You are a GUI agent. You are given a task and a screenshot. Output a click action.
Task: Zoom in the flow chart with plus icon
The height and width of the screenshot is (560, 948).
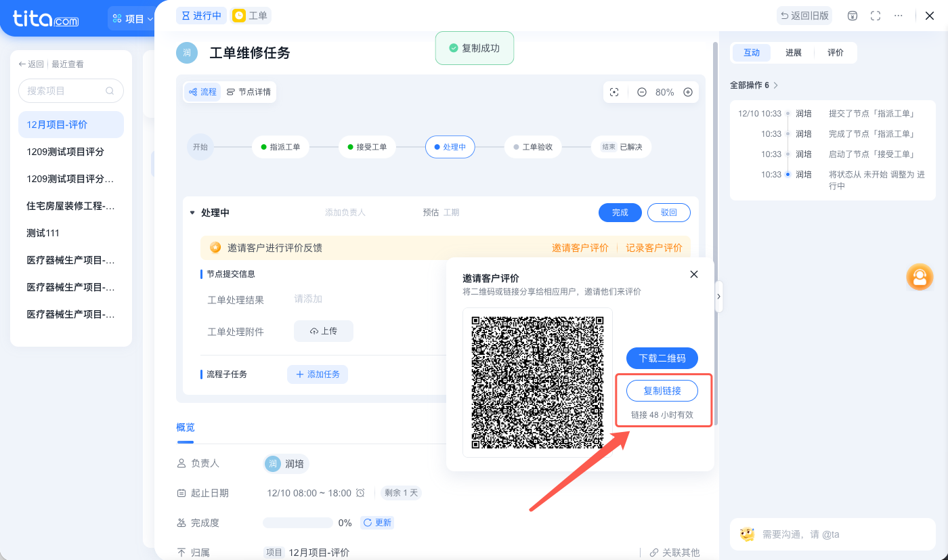tap(688, 92)
